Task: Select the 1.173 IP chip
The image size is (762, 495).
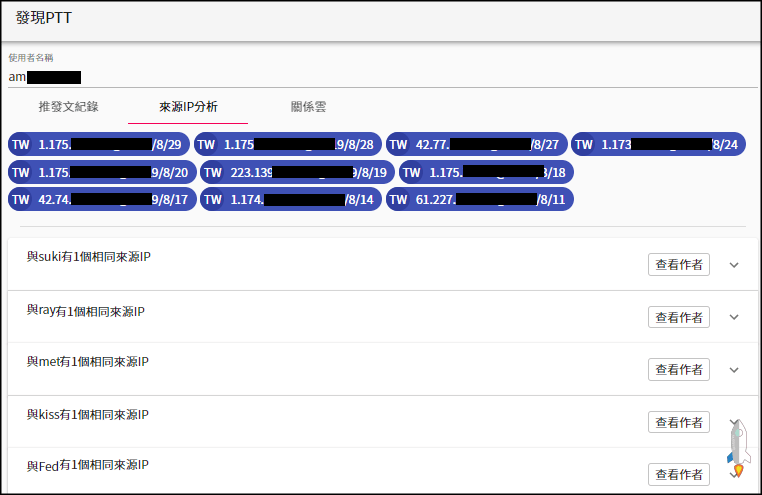Action: pos(658,144)
